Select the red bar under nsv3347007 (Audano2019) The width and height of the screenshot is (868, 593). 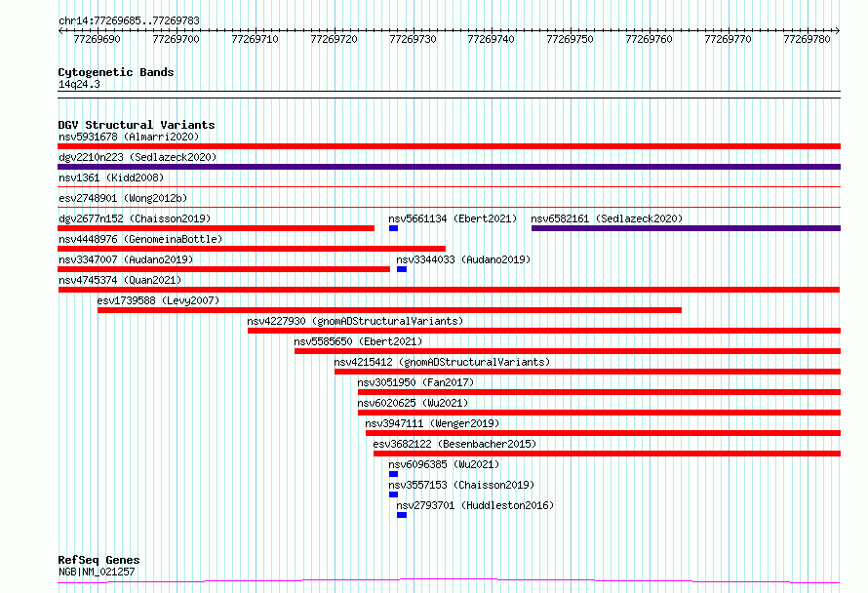point(223,269)
